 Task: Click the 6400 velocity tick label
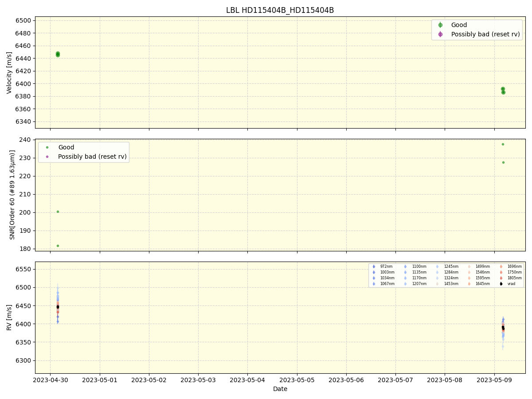[23, 84]
